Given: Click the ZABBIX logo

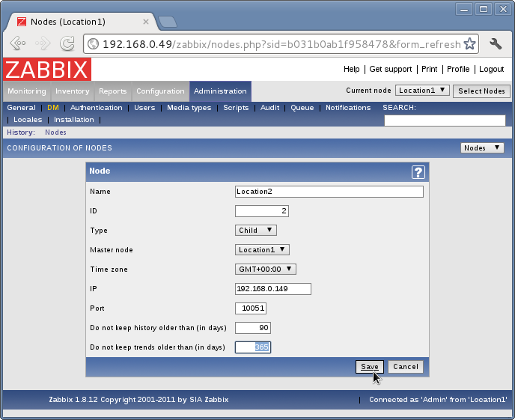Looking at the screenshot, I should tap(47, 70).
